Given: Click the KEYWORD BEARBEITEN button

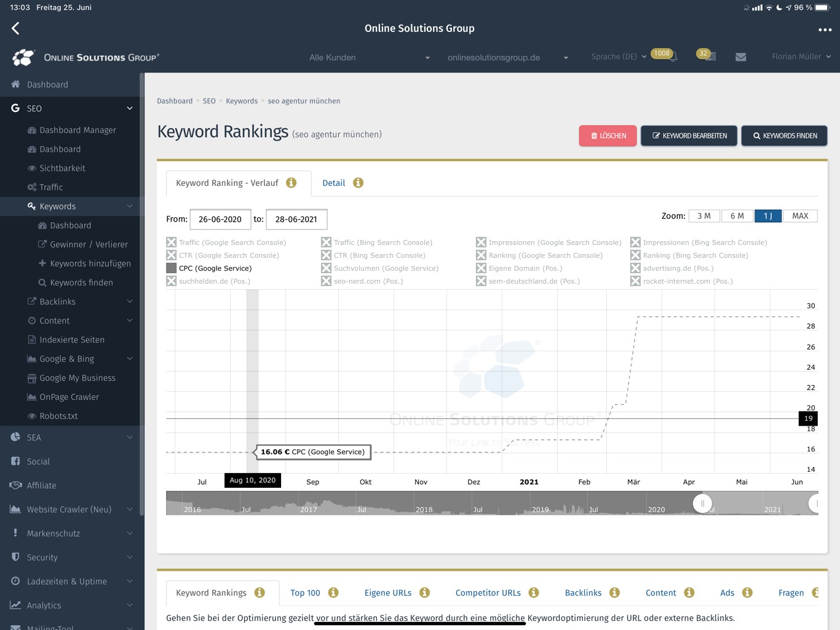Looking at the screenshot, I should tap(689, 135).
